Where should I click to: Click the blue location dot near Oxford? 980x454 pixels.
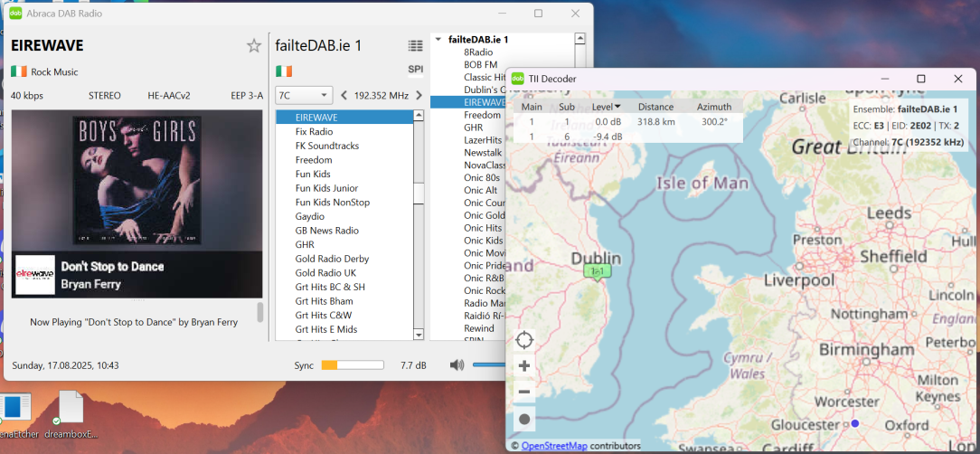tap(855, 423)
